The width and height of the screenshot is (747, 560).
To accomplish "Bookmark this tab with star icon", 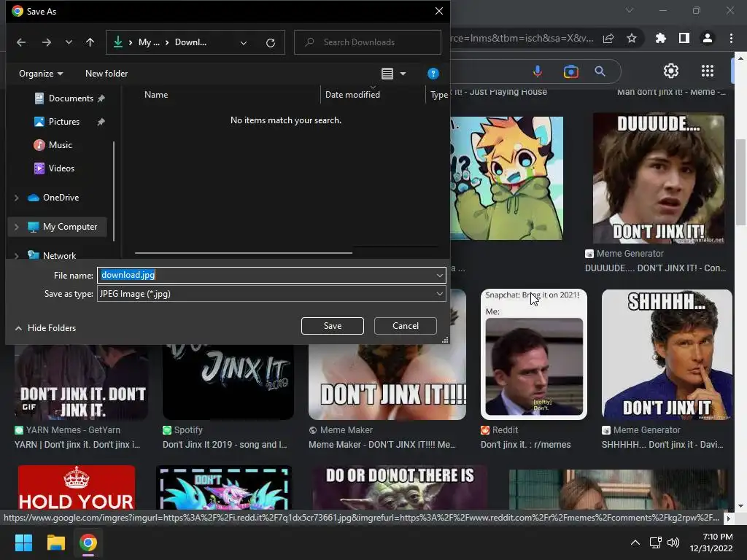I will 632,38.
